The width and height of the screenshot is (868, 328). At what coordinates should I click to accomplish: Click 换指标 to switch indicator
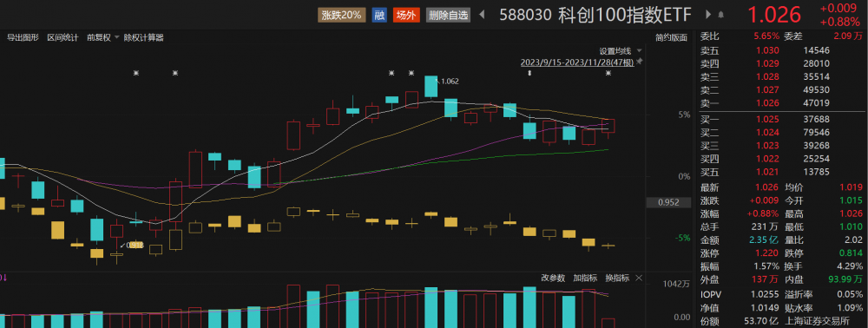[617, 279]
